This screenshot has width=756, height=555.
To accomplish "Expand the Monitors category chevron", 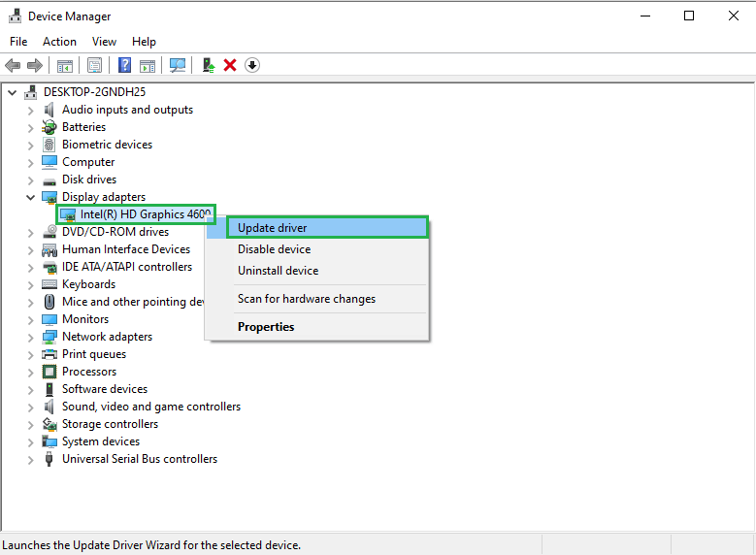I will click(x=30, y=320).
